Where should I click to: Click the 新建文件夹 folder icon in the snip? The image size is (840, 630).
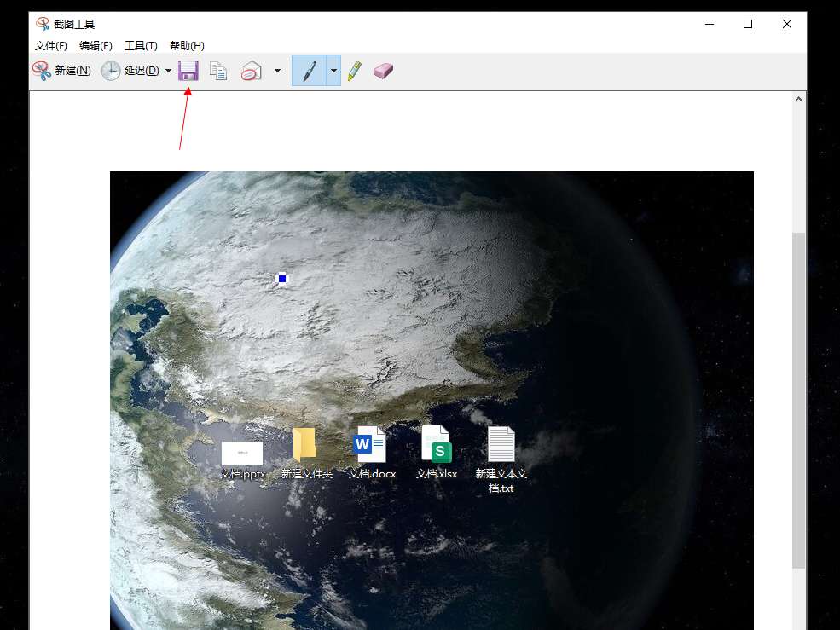[x=305, y=445]
